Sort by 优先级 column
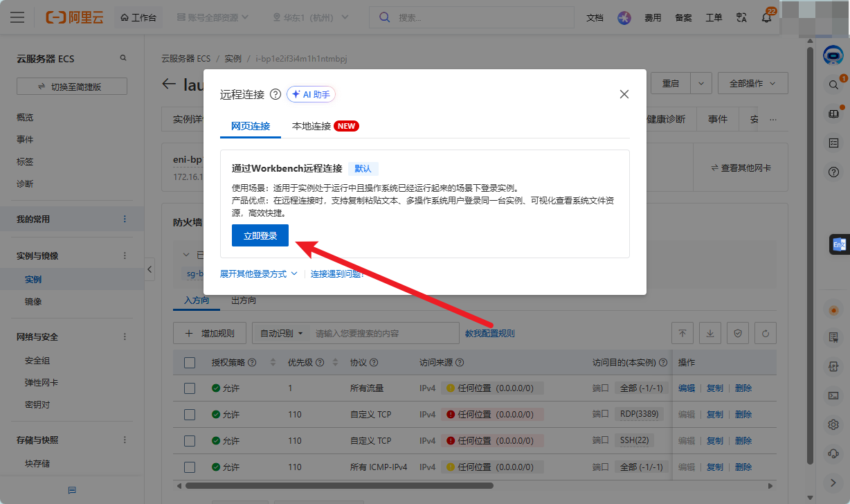The width and height of the screenshot is (850, 504). [336, 362]
